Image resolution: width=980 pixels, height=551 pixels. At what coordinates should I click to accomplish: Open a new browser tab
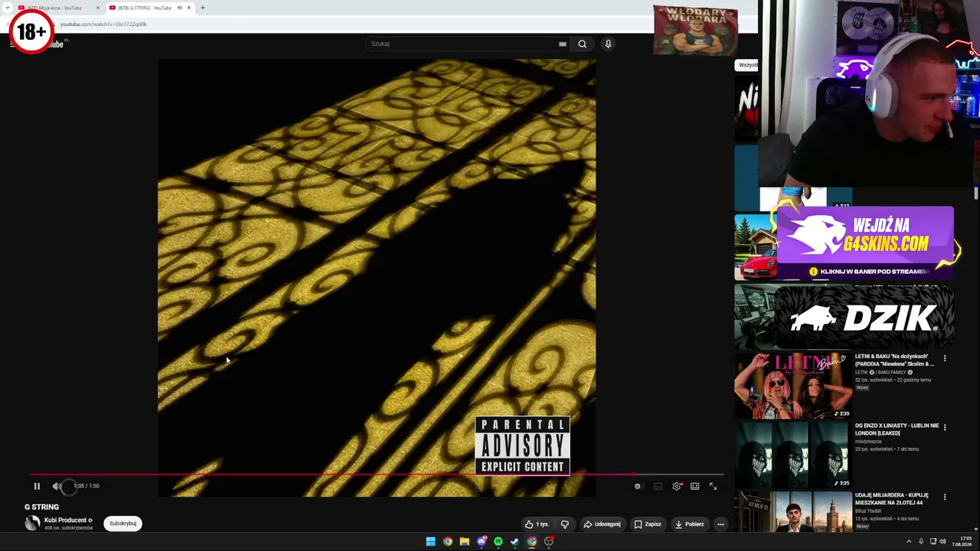pyautogui.click(x=202, y=8)
